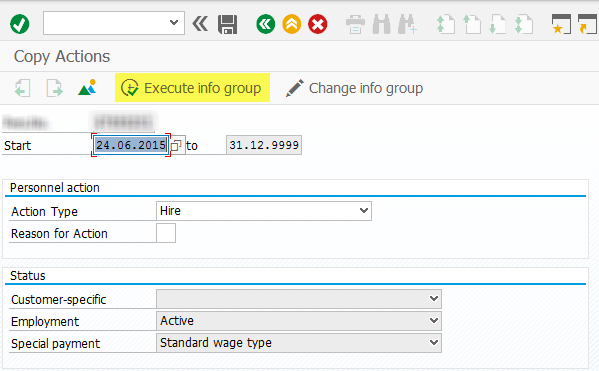Click the Find Next binoculars icon
The width and height of the screenshot is (599, 371).
pos(407,24)
